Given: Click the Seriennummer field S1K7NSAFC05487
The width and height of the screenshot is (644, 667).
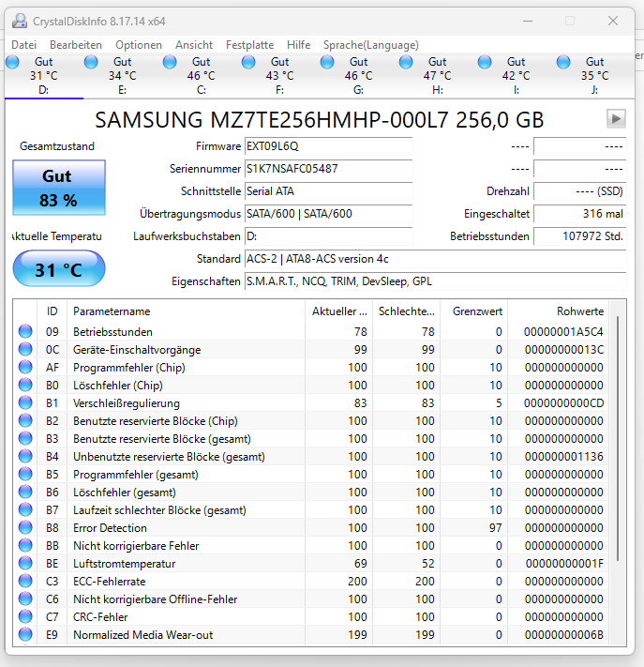Looking at the screenshot, I should coord(328,169).
